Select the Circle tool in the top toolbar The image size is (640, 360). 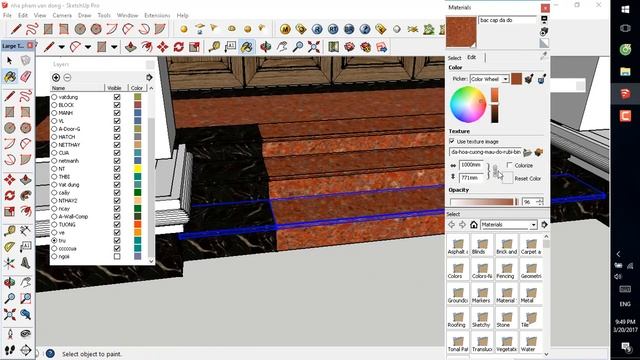[x=80, y=29]
